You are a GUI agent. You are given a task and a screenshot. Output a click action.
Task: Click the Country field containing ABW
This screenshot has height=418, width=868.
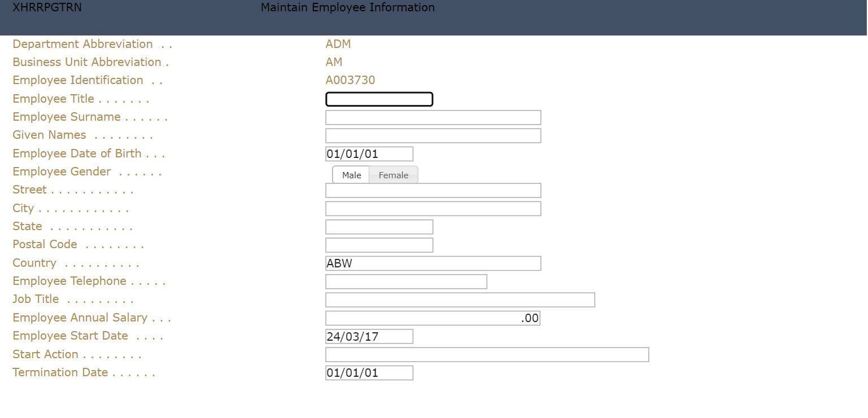coord(433,263)
